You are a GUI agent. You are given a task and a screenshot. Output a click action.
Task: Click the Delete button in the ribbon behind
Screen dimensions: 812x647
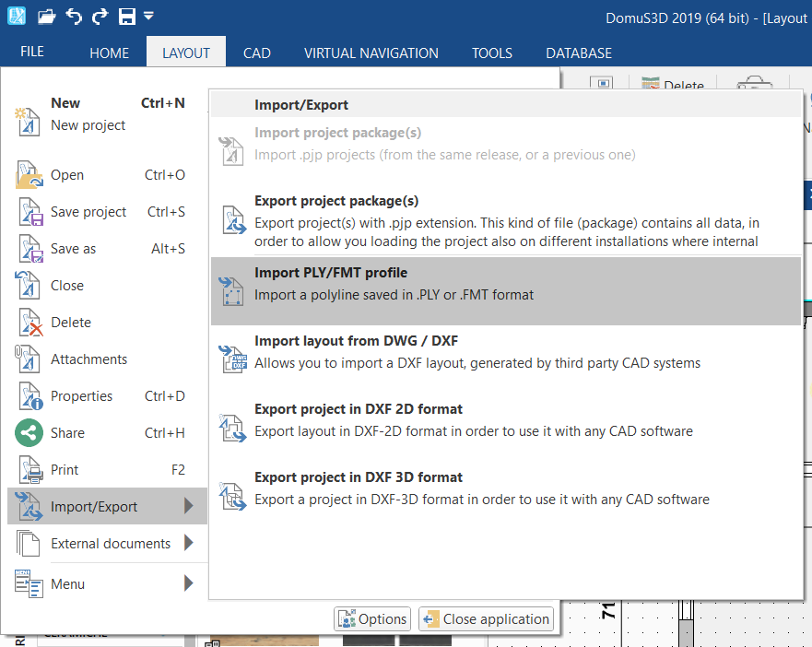click(x=673, y=84)
